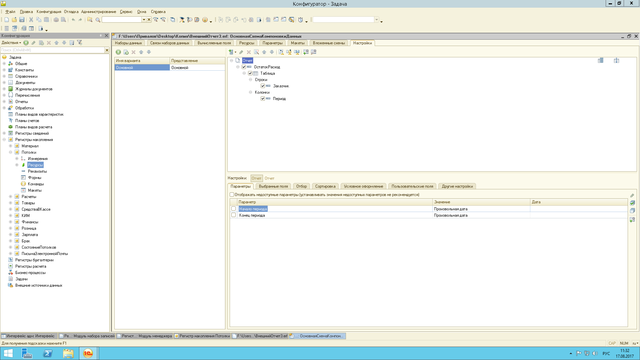Check the Начало периода parameter checkbox

(233, 209)
